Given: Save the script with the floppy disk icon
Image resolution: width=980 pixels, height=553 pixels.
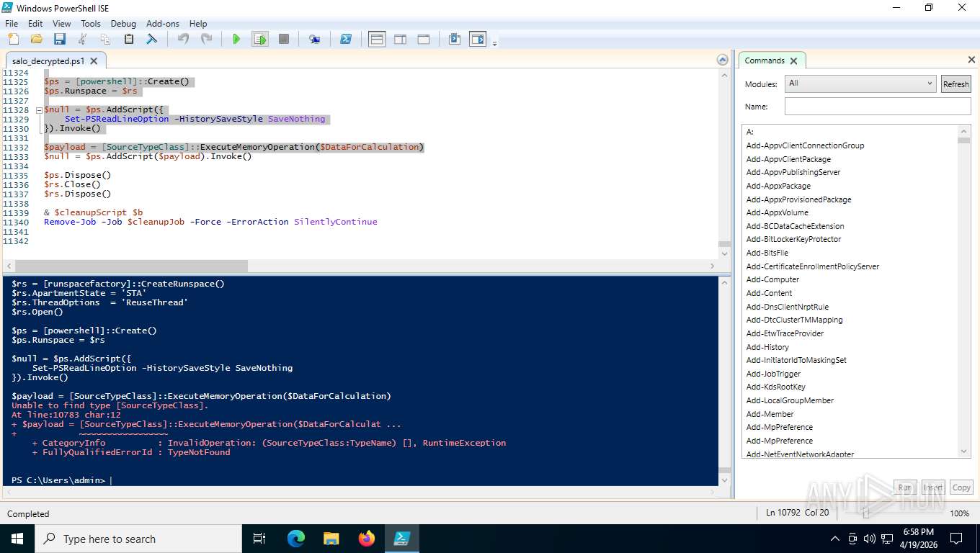Looking at the screenshot, I should click(x=60, y=39).
